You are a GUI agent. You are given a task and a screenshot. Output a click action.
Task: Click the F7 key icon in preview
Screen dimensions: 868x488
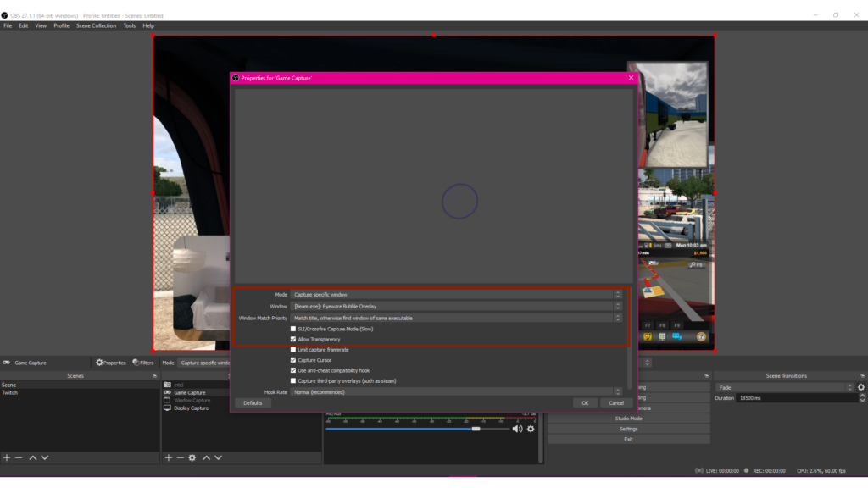pos(648,325)
